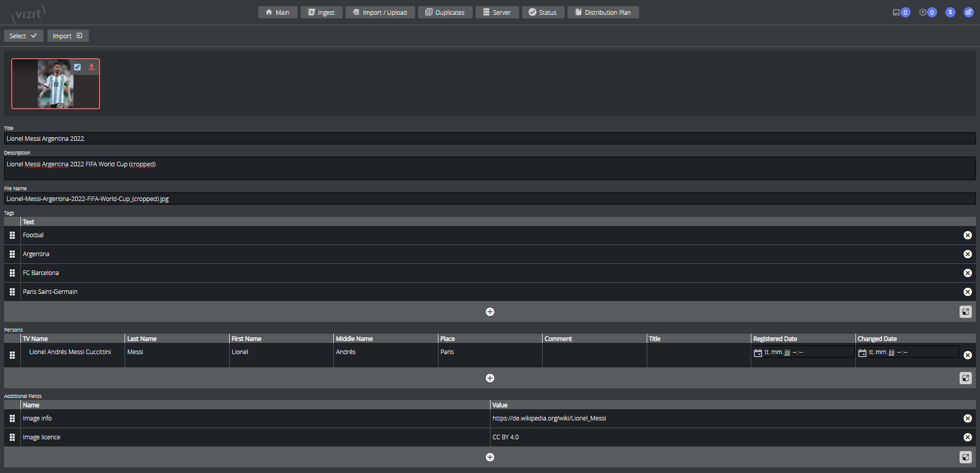
Task: Remove the Footbal tag
Action: tap(968, 235)
